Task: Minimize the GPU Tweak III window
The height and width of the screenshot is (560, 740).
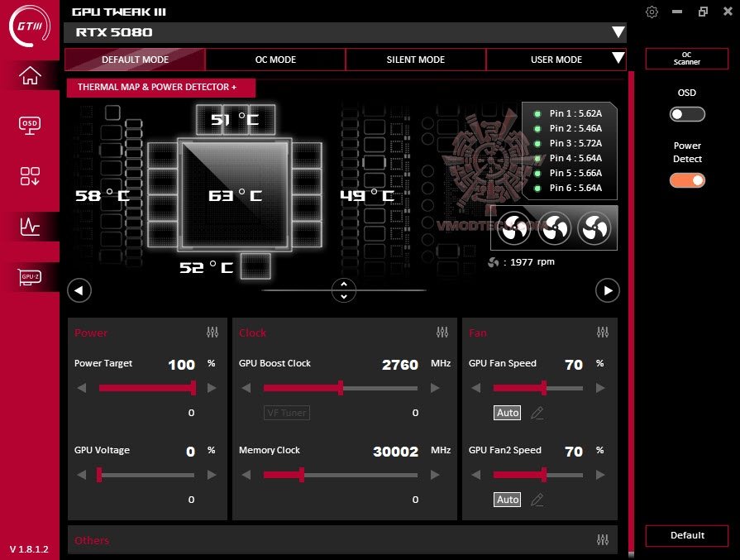Action: coord(677,12)
